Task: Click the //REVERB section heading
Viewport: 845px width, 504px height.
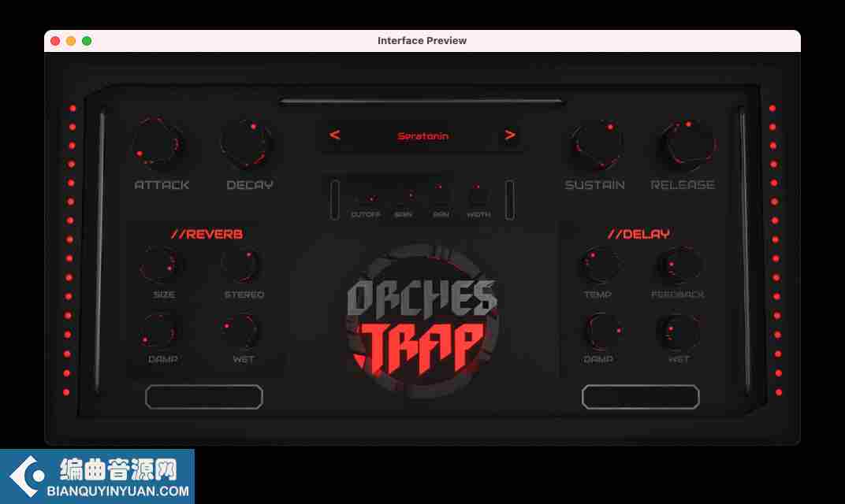Action: pyautogui.click(x=207, y=234)
